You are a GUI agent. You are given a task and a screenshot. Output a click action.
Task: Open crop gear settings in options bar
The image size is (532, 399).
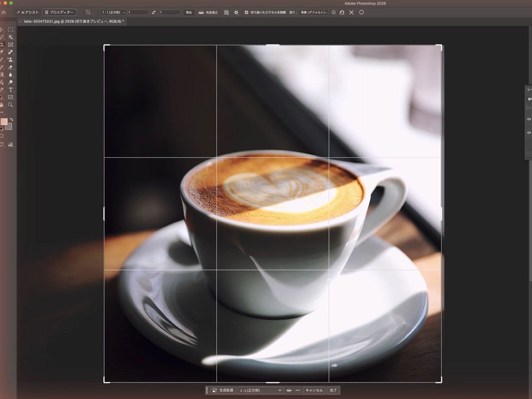pos(236,12)
